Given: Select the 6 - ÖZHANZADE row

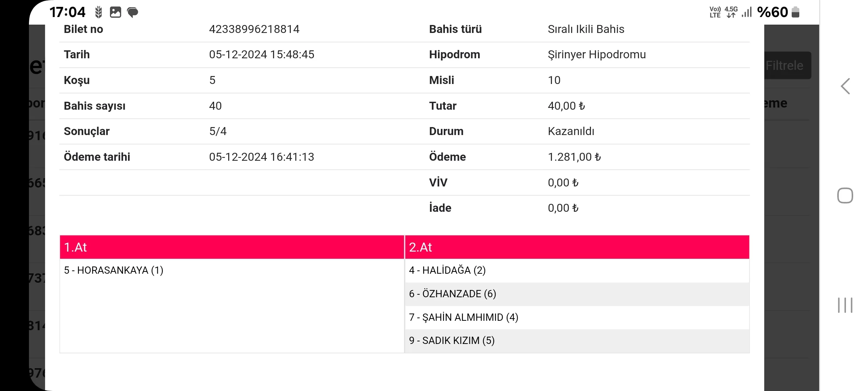Looking at the screenshot, I should tap(452, 294).
